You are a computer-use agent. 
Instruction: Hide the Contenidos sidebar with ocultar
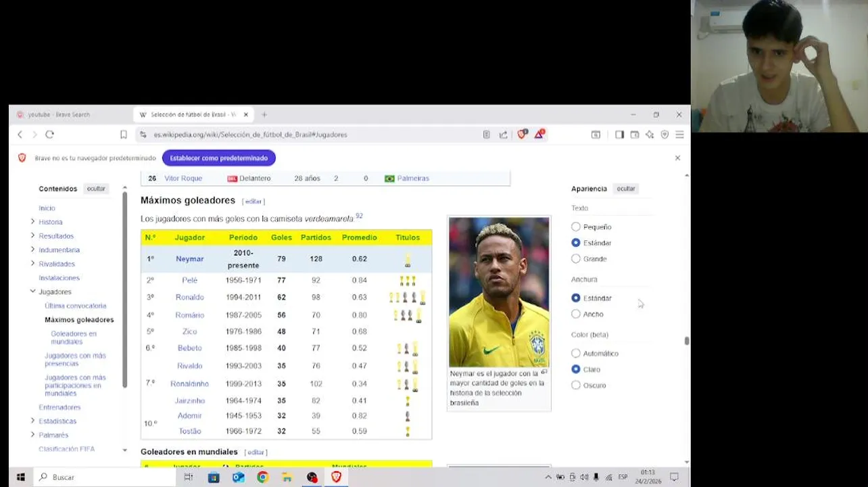[x=96, y=189]
